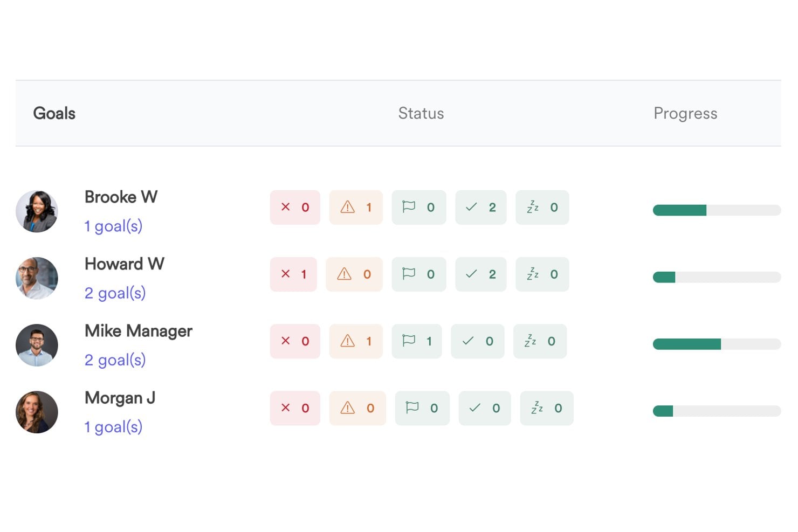Click Brooke W's progress bar

[717, 210]
